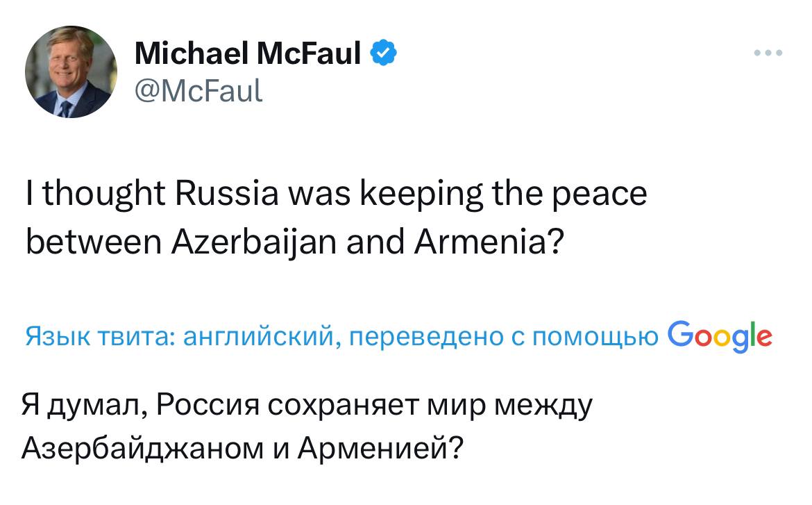Open the three-dot more options menu
Image resolution: width=812 pixels, height=505 pixels.
768,52
